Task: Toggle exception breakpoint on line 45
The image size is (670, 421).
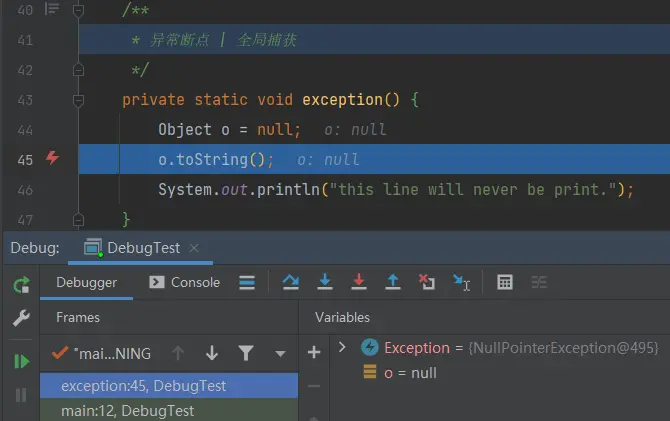Action: point(52,158)
